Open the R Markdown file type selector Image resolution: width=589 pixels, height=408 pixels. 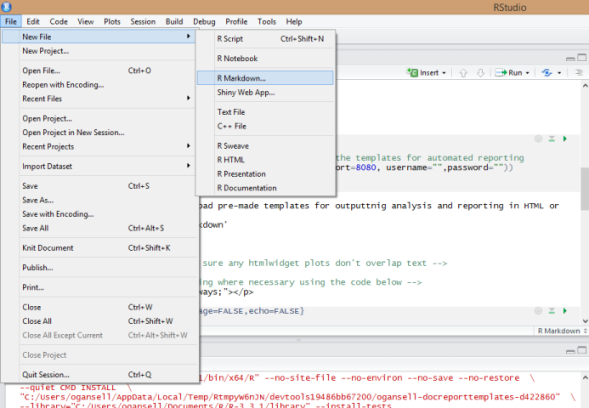click(x=561, y=331)
